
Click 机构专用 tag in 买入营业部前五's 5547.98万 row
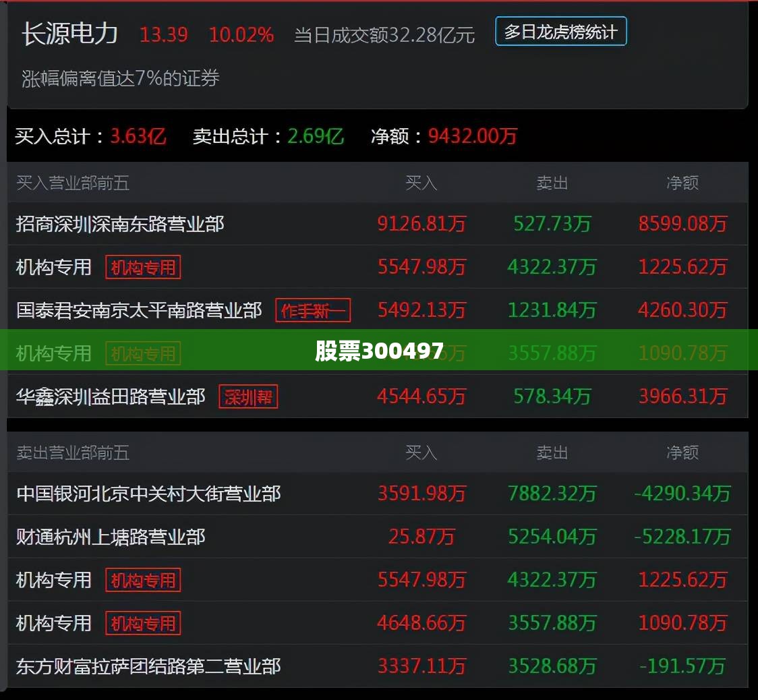143,267
